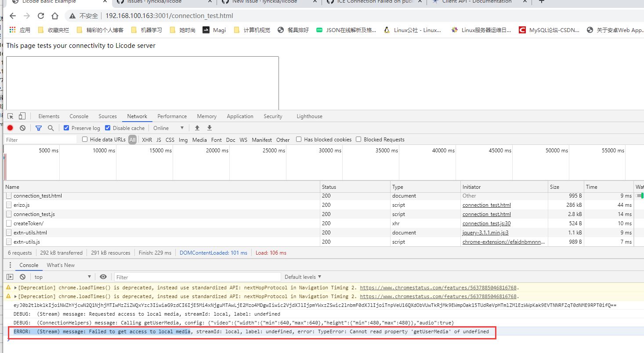Select the extn-utils.html request row

323,233
